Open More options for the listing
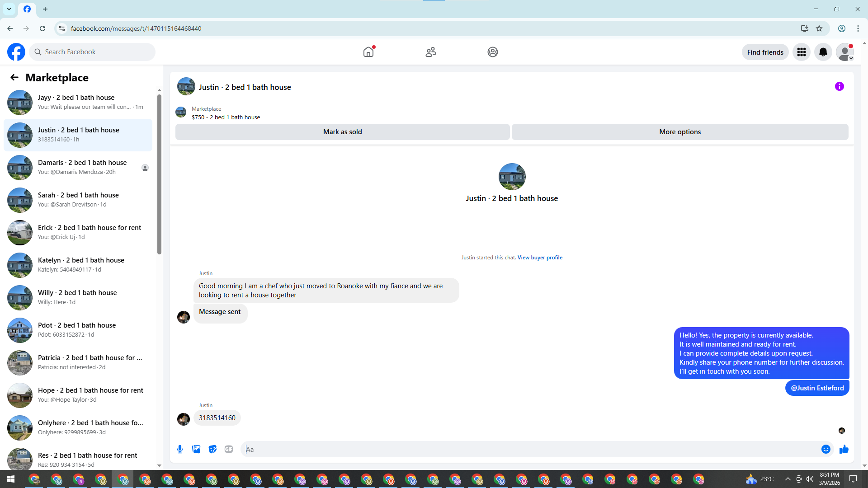 coord(679,132)
